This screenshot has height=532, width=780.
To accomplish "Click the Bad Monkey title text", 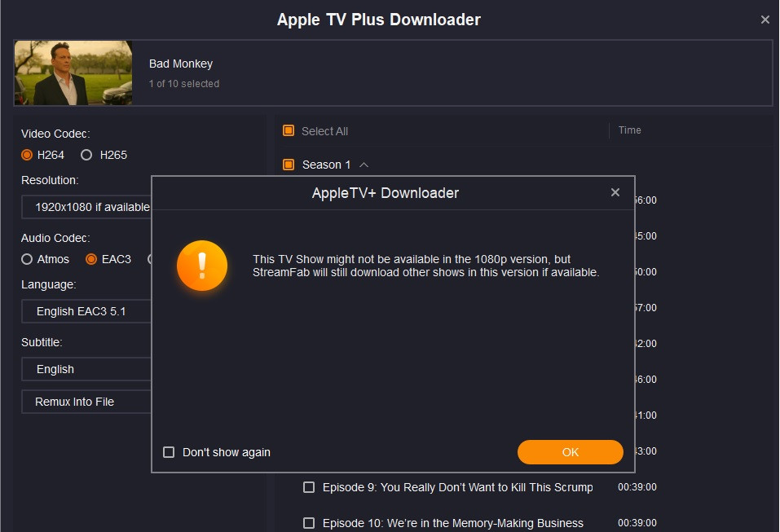I will [181, 64].
